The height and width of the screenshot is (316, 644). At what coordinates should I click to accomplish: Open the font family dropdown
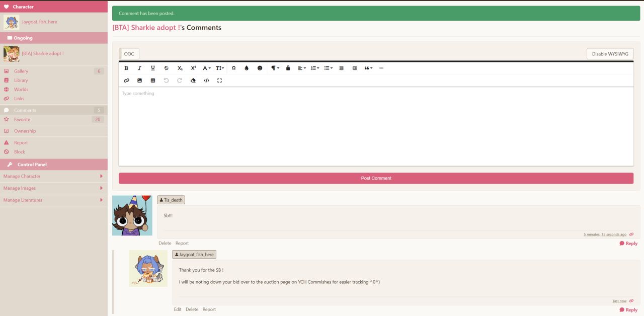(206, 68)
